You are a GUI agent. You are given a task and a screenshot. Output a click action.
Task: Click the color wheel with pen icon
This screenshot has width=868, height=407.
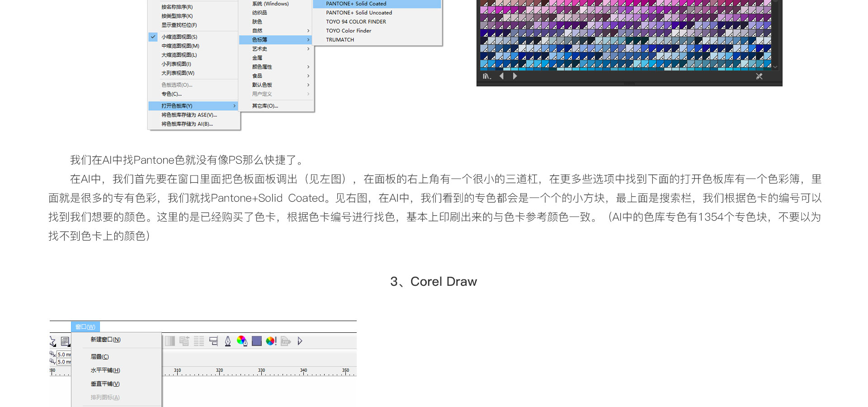242,341
